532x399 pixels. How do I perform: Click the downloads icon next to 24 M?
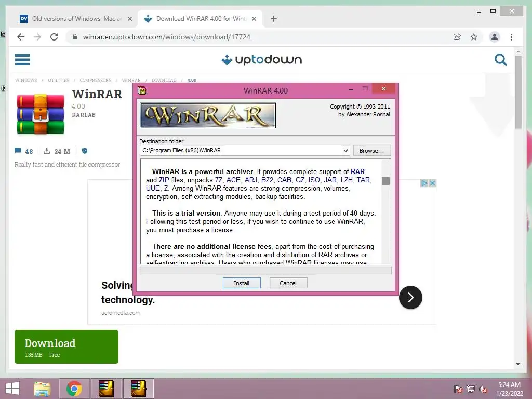[x=47, y=151]
